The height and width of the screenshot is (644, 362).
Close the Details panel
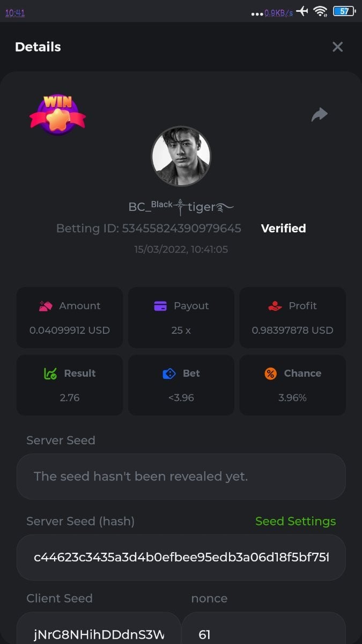[x=337, y=47]
